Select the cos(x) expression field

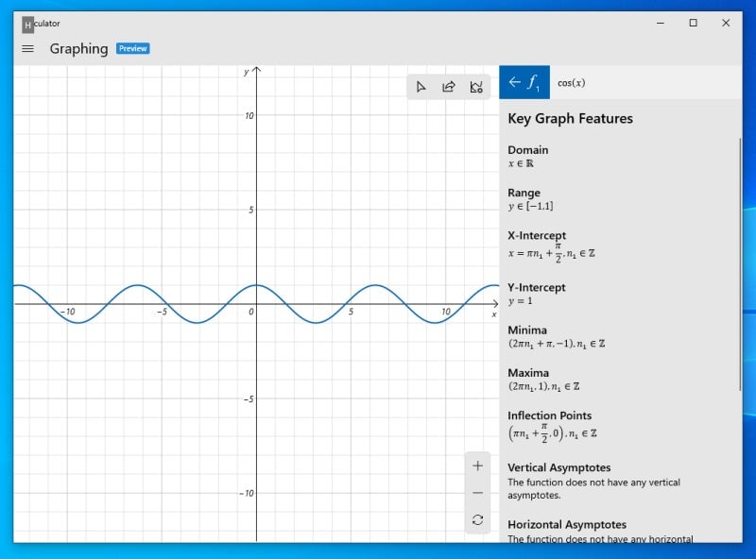coord(643,83)
